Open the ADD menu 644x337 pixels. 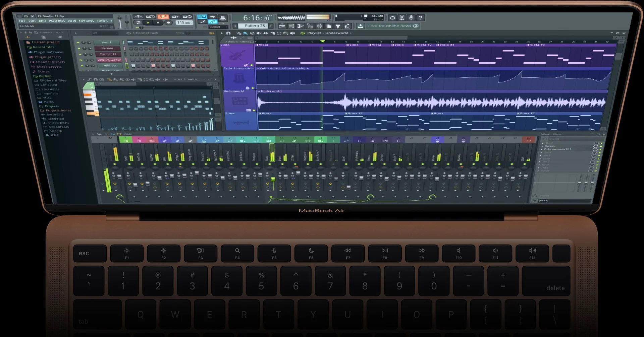tap(42, 21)
